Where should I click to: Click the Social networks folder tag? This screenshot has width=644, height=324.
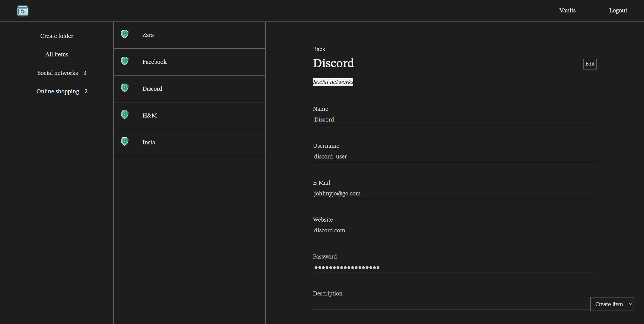pos(333,82)
